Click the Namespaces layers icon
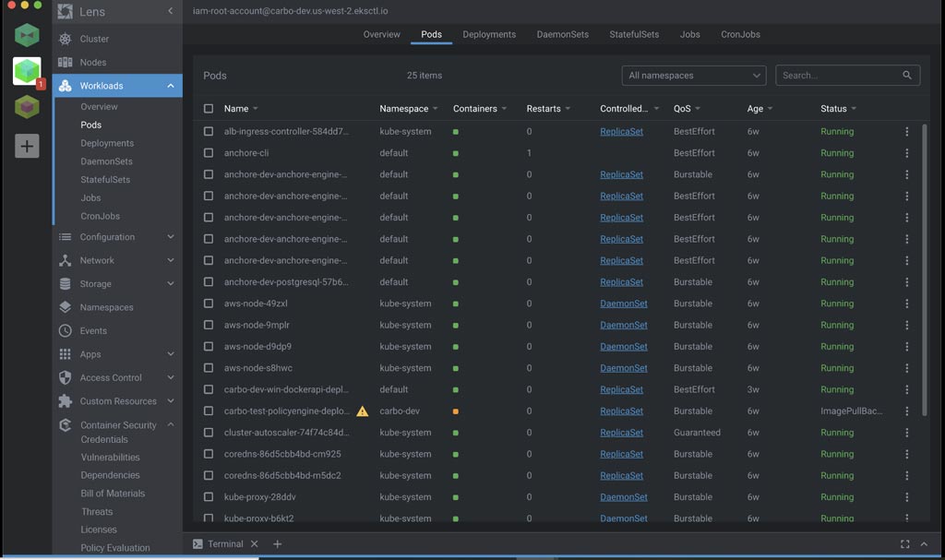Viewport: 945px width, 560px height. click(x=66, y=307)
